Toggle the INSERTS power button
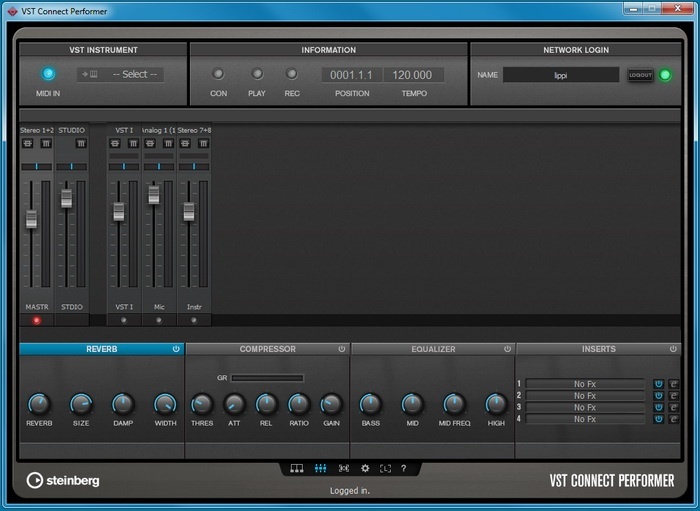The image size is (700, 511). click(x=673, y=349)
